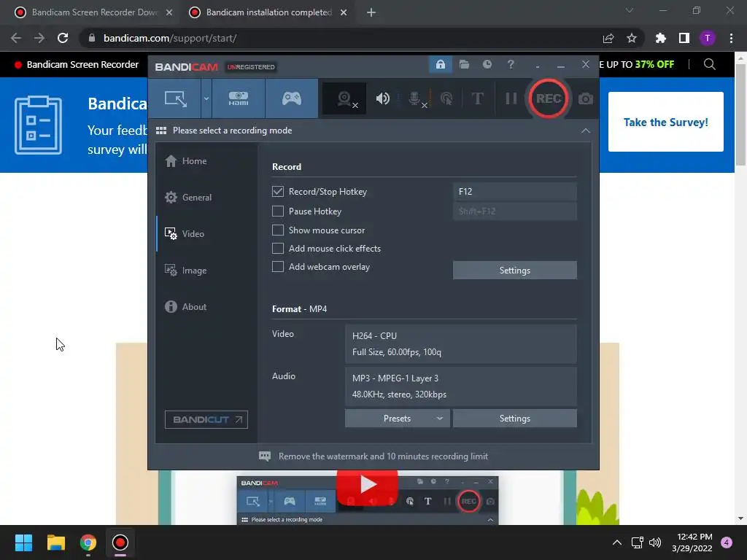Open Chrome three-dot menu

tap(731, 38)
